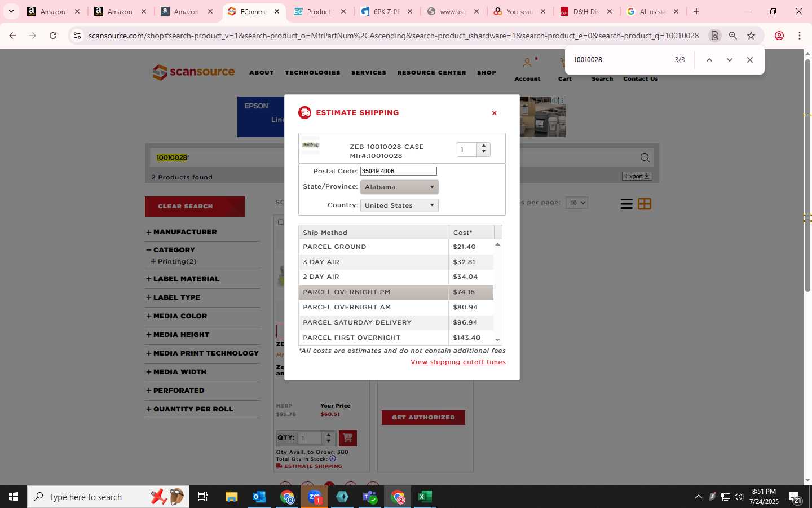The width and height of the screenshot is (812, 508).
Task: Open Excel from the taskbar
Action: pos(425,497)
